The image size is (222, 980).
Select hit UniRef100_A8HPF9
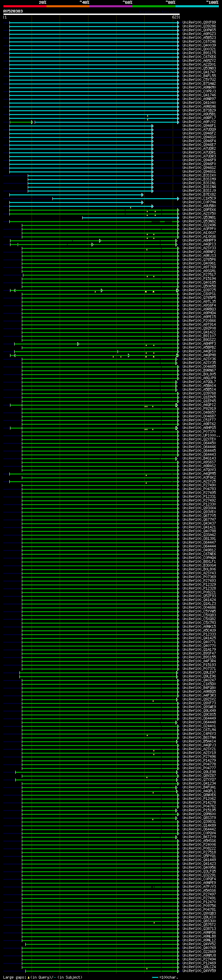tap(199, 241)
